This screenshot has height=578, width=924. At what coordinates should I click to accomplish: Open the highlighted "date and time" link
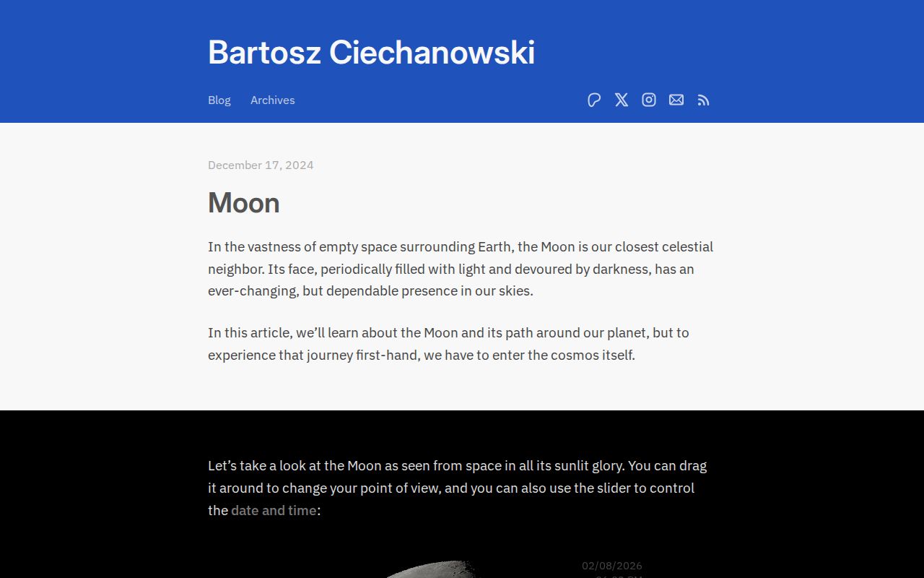[x=274, y=510]
